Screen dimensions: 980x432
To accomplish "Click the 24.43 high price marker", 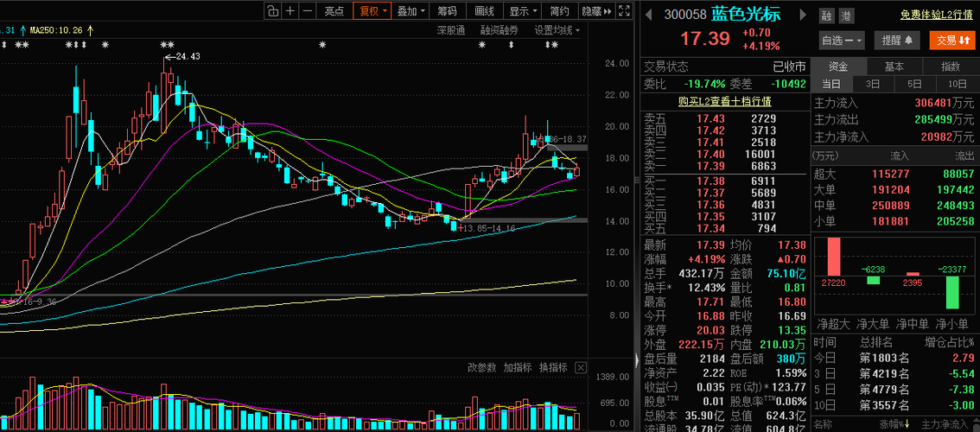I will pyautogui.click(x=181, y=56).
